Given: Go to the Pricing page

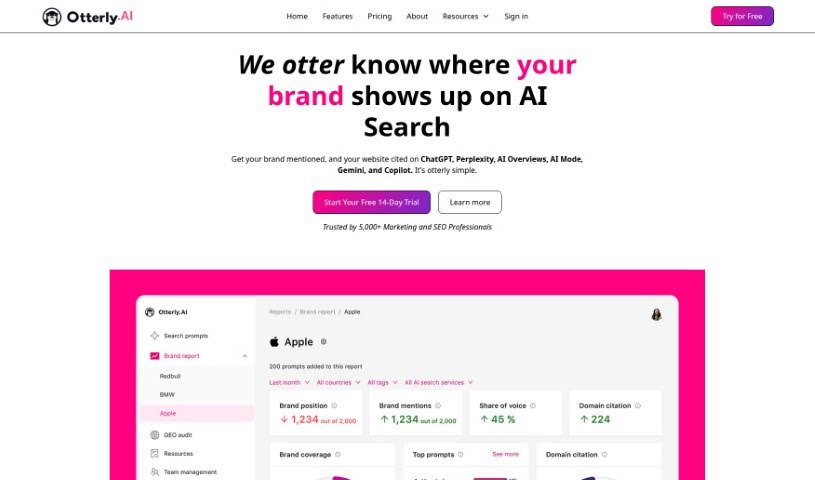Looking at the screenshot, I should [x=379, y=16].
